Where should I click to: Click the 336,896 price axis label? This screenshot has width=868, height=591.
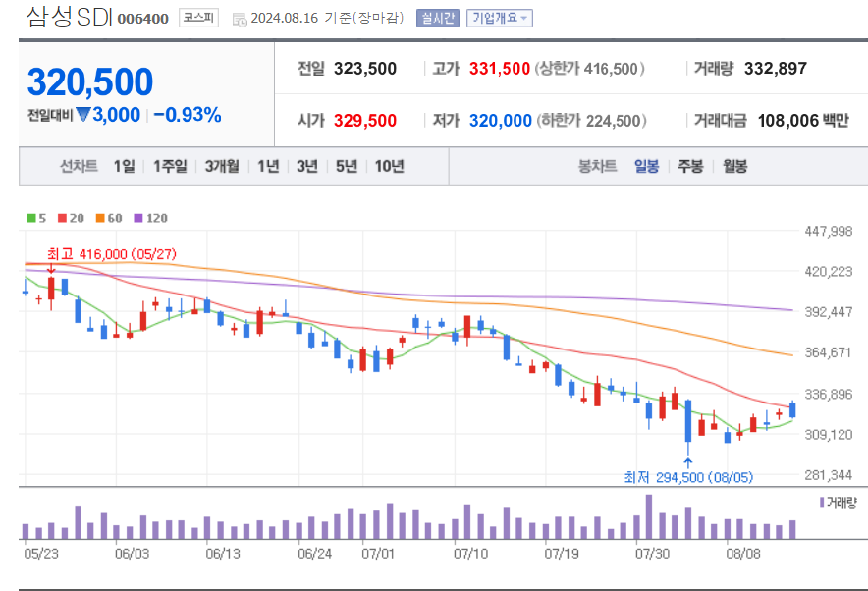click(829, 394)
